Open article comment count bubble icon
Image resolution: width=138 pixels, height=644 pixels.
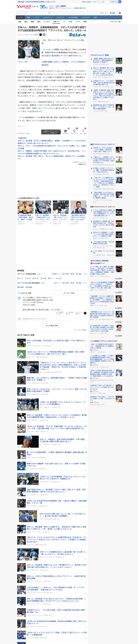(x=31, y=35)
